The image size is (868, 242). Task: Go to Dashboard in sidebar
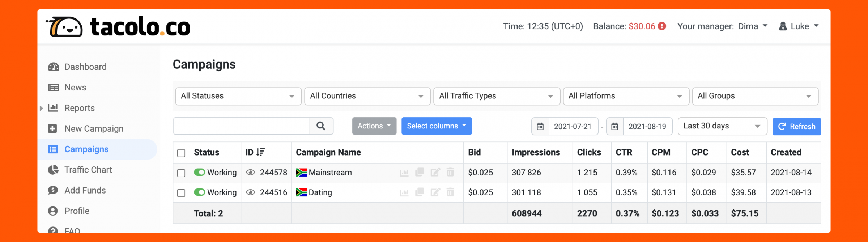click(85, 67)
